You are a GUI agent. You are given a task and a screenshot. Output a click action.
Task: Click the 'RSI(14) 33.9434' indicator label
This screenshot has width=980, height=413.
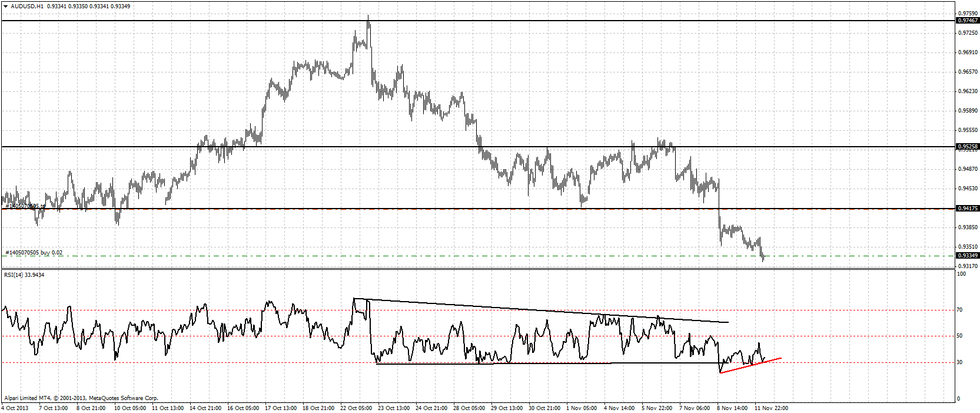(x=24, y=275)
